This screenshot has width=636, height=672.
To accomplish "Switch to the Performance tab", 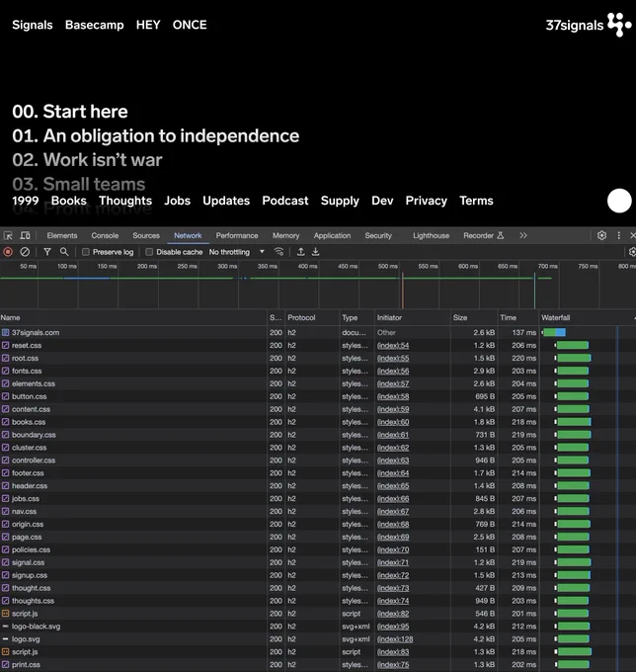I will 237,236.
